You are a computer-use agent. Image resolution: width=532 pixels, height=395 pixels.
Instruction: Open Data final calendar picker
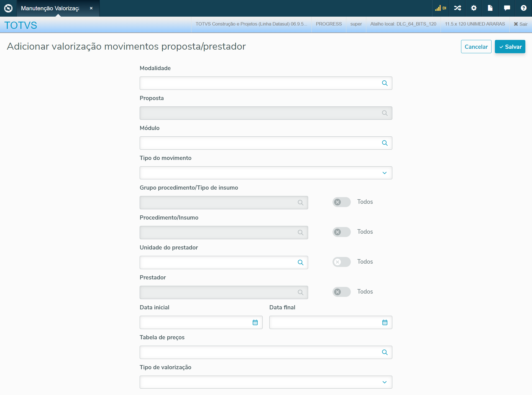(385, 322)
